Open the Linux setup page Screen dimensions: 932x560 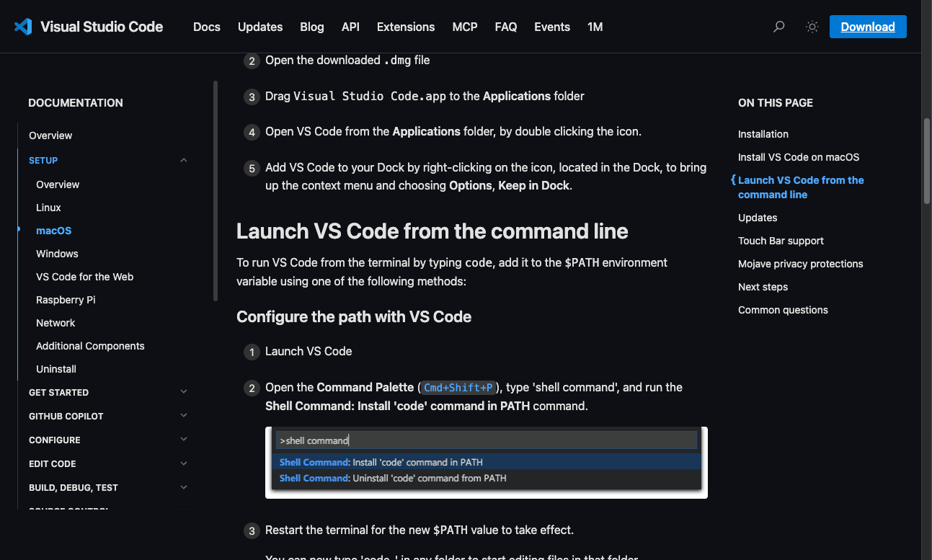(48, 208)
